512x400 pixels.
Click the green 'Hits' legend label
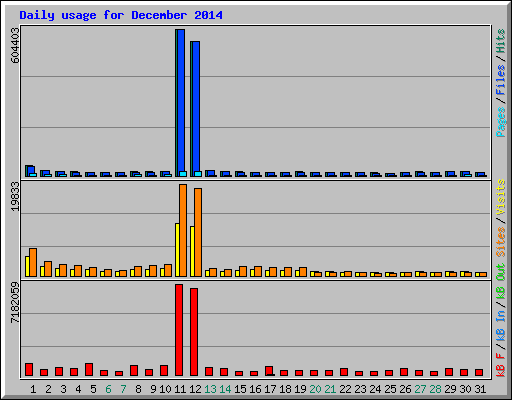coord(501,41)
